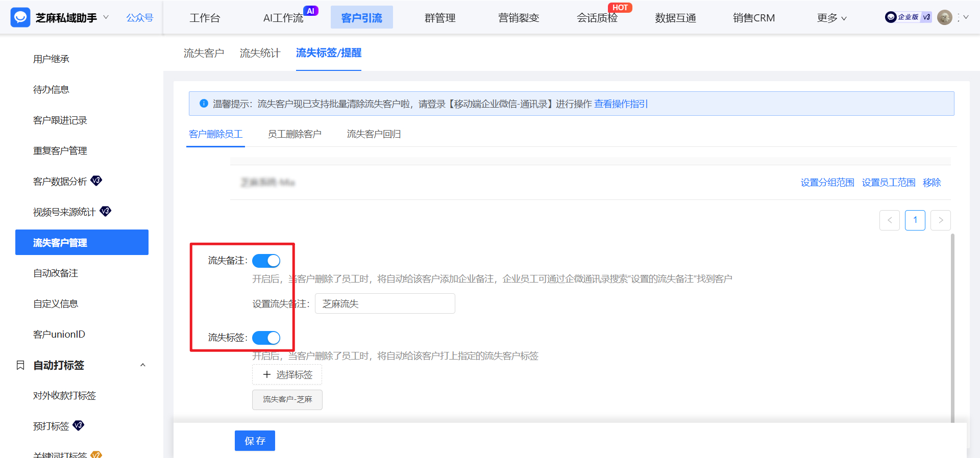Image resolution: width=980 pixels, height=458 pixels.
Task: Click the 设置流失备注 input field
Action: click(x=385, y=303)
